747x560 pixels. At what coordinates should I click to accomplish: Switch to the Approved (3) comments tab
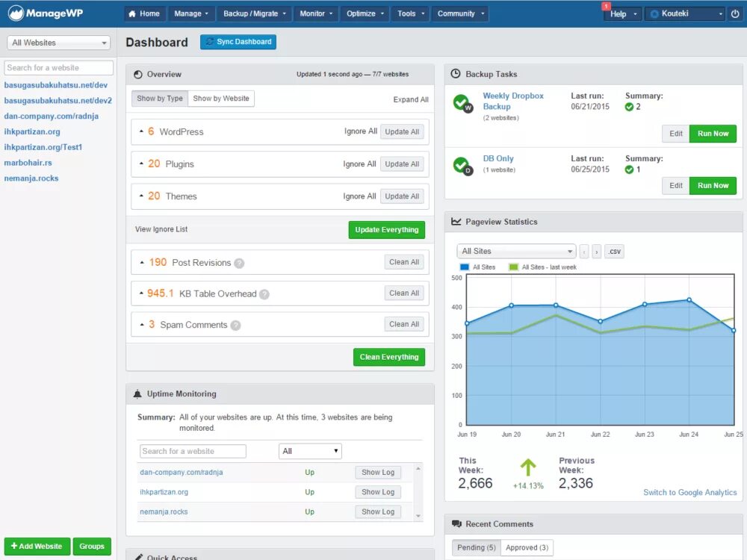click(527, 547)
